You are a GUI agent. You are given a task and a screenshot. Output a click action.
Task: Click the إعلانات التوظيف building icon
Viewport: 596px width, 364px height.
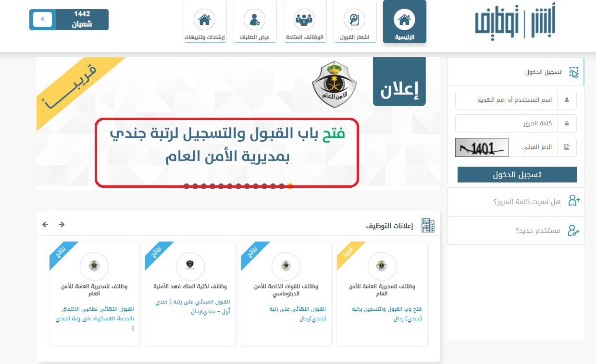coord(428,225)
